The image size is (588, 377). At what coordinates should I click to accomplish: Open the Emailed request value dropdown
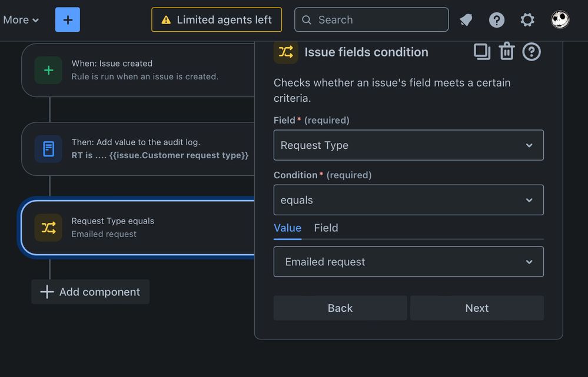pos(408,262)
